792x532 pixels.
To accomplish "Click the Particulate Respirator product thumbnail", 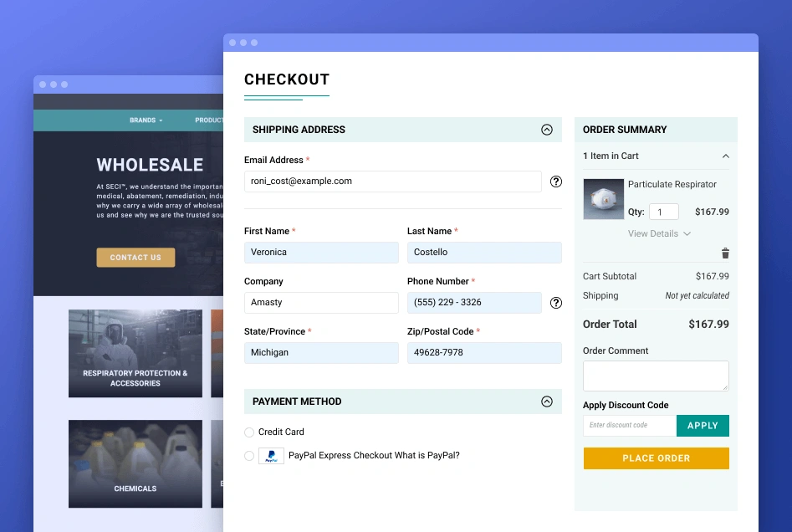I will coord(602,200).
